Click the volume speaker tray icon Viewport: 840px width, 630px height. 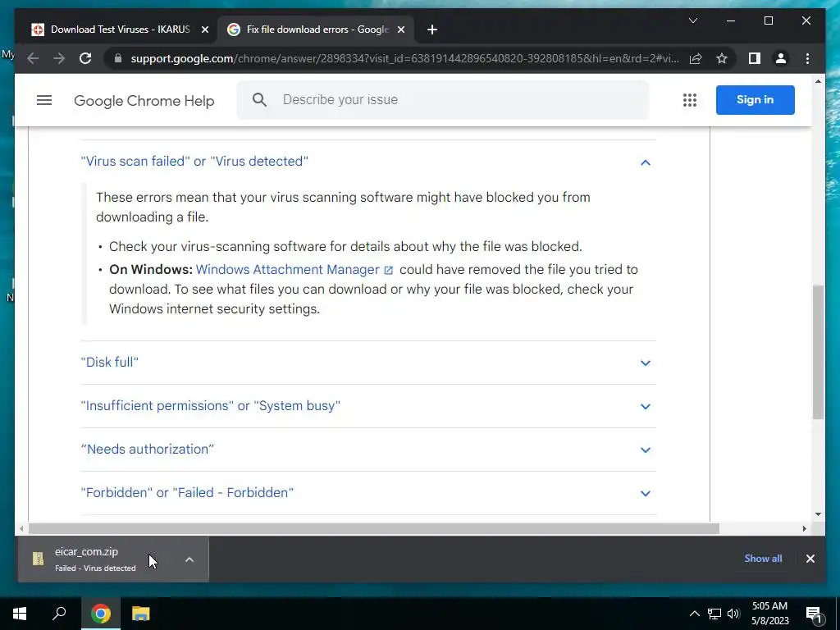733,614
